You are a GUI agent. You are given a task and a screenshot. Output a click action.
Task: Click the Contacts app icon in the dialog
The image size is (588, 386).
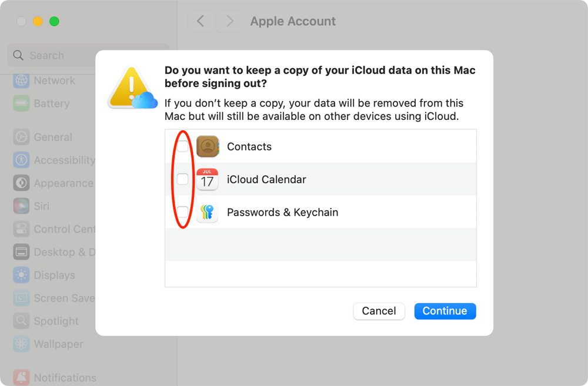pos(207,146)
